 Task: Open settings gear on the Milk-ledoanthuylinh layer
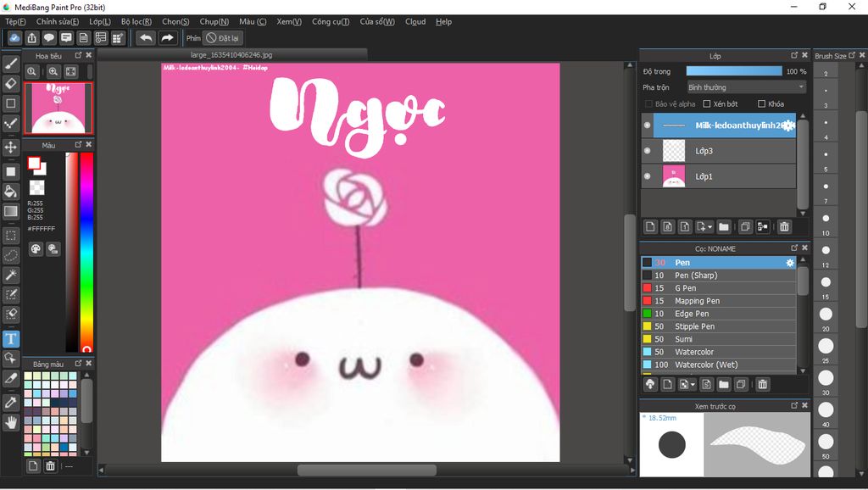tap(789, 125)
